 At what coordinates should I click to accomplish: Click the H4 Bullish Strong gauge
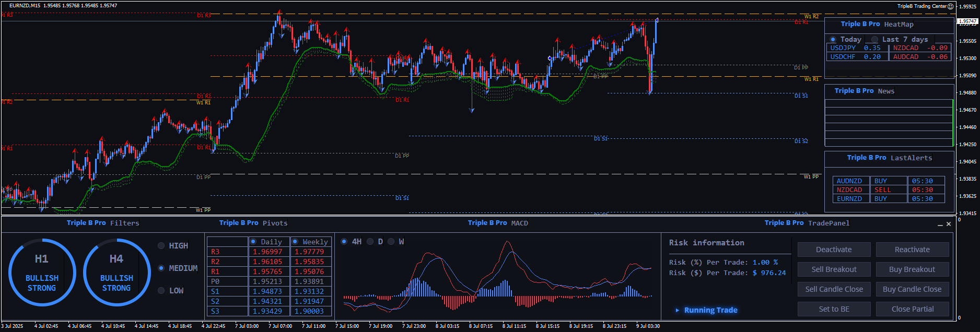click(x=116, y=272)
